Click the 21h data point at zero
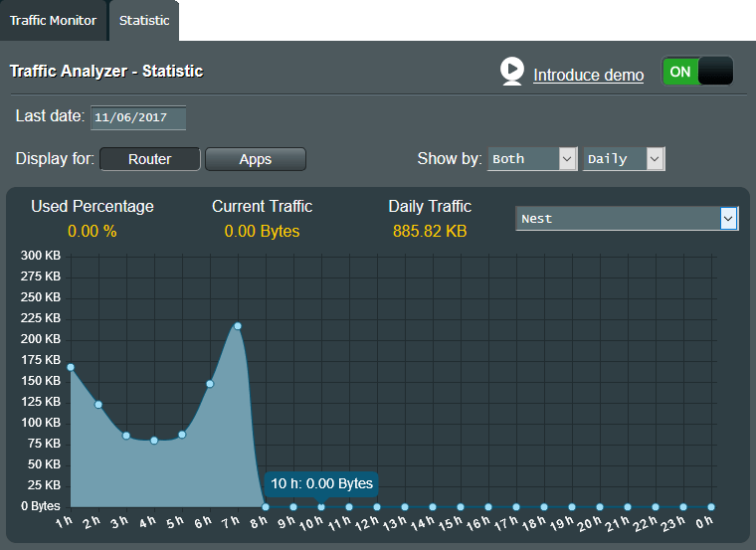This screenshot has height=550, width=756. (x=628, y=507)
